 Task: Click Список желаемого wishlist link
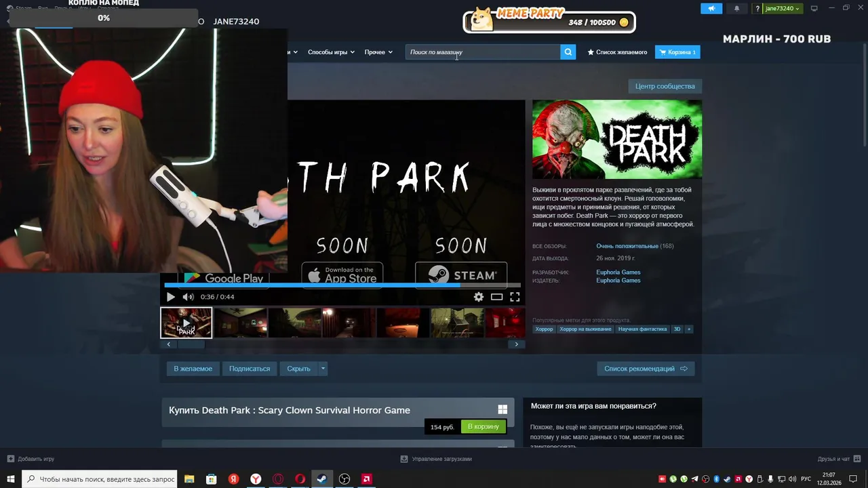(617, 52)
